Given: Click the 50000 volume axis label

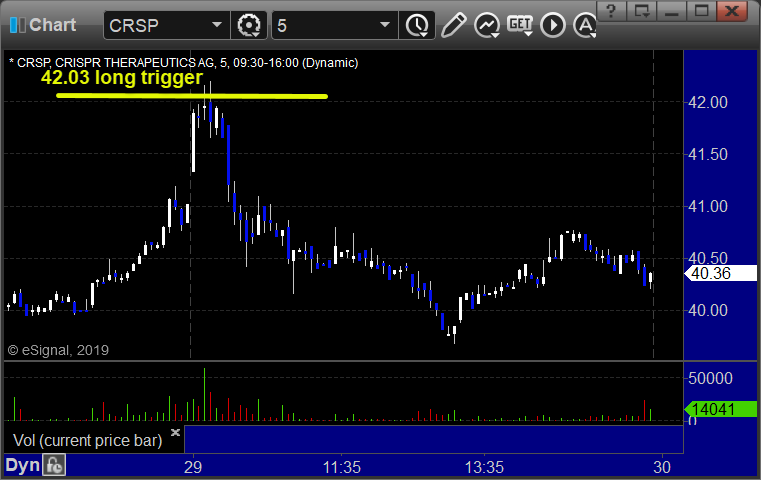Looking at the screenshot, I should point(710,378).
